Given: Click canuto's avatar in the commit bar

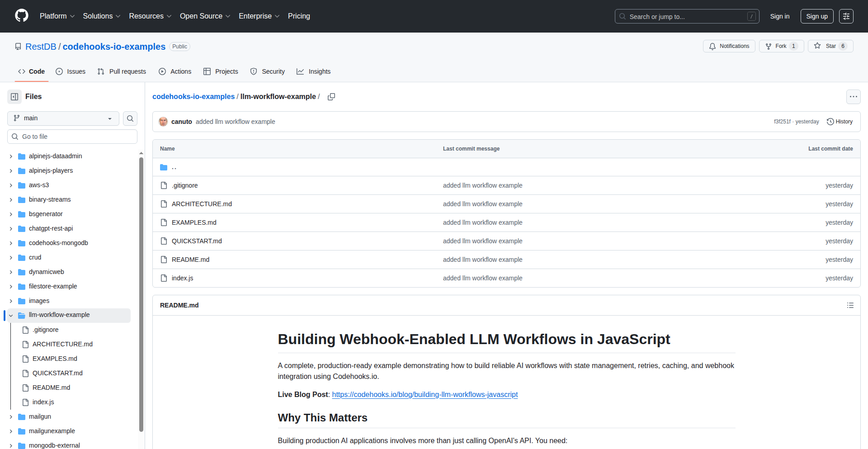Looking at the screenshot, I should (x=163, y=121).
